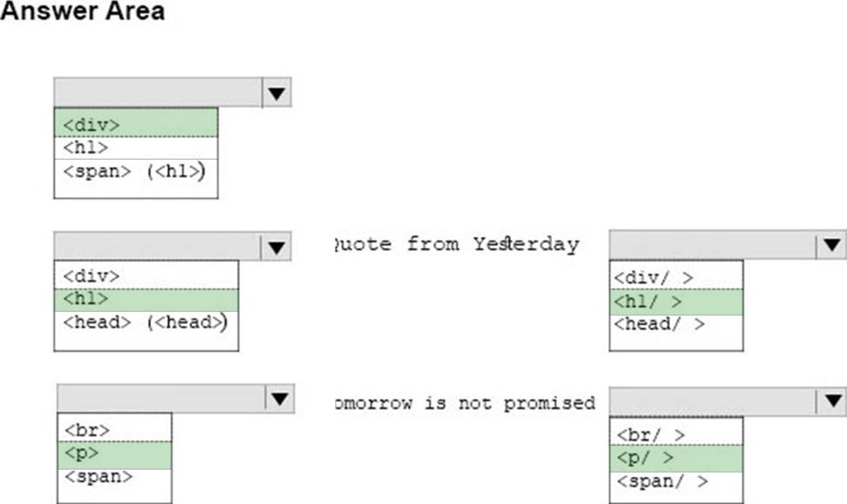Expand the dropdown right of 'Quote from Yesterday'
The width and height of the screenshot is (847, 504).
832,245
